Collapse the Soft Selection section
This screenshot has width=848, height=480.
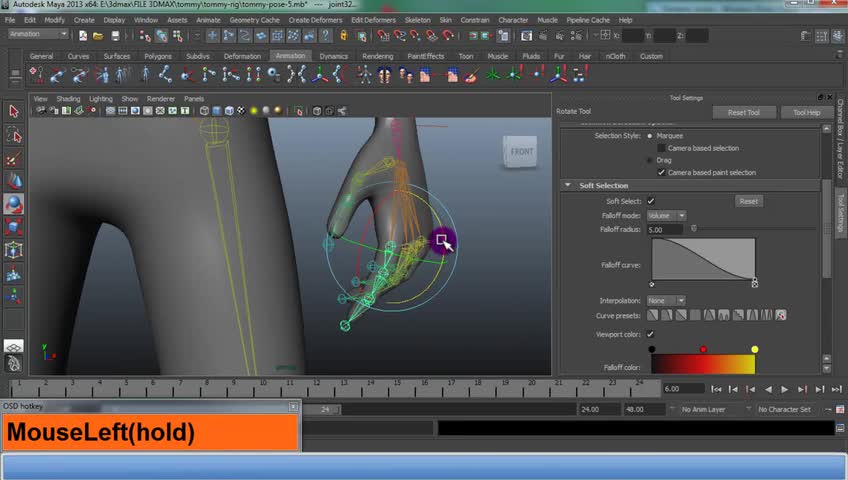pos(567,185)
